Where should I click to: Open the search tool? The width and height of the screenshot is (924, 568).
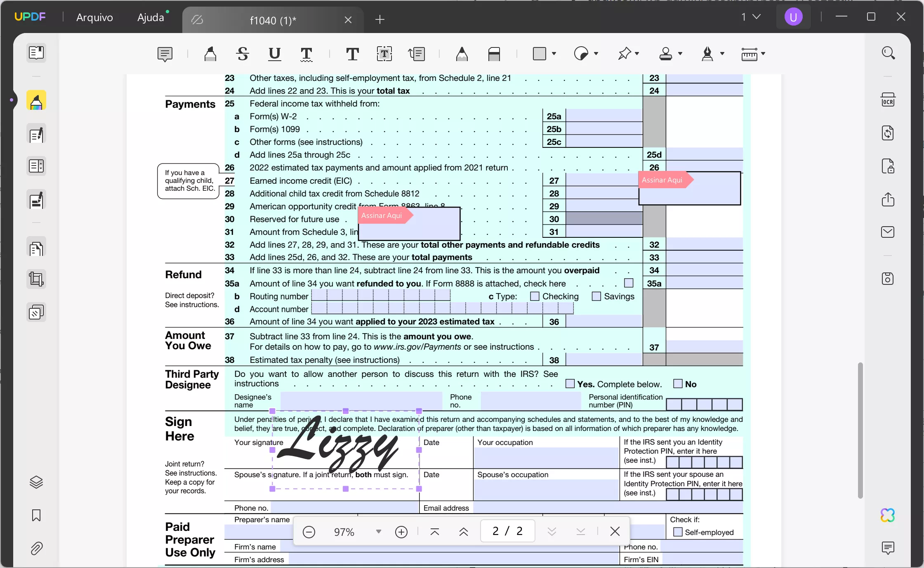point(888,53)
